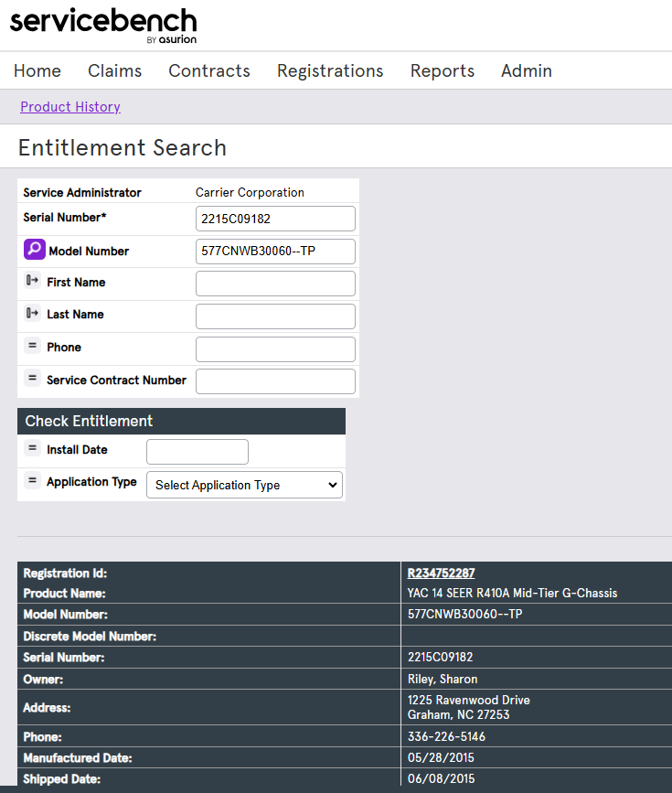The width and height of the screenshot is (672, 793).
Task: Open the Registrations menu
Action: click(329, 70)
